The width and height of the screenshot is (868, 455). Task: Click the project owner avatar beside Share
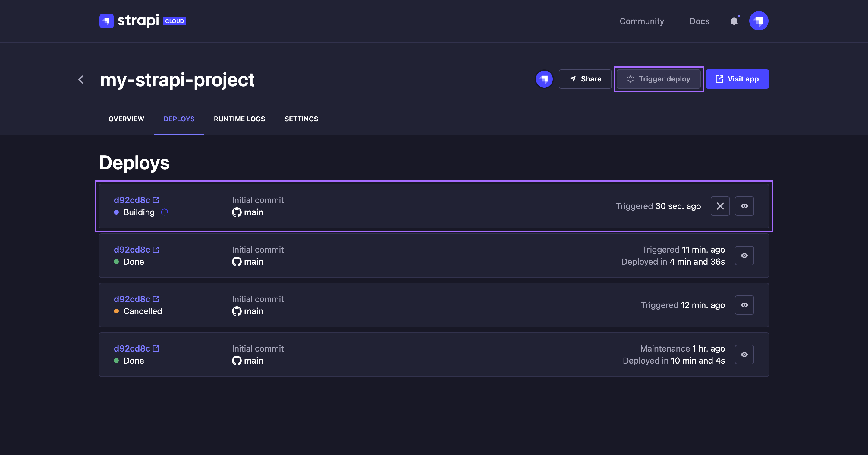coord(544,79)
